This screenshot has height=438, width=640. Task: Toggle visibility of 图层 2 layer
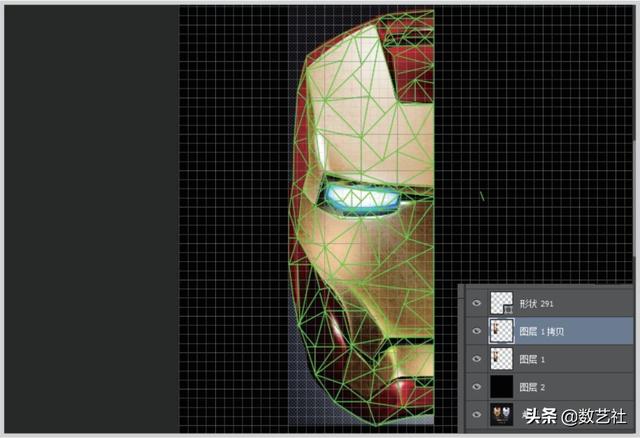476,387
